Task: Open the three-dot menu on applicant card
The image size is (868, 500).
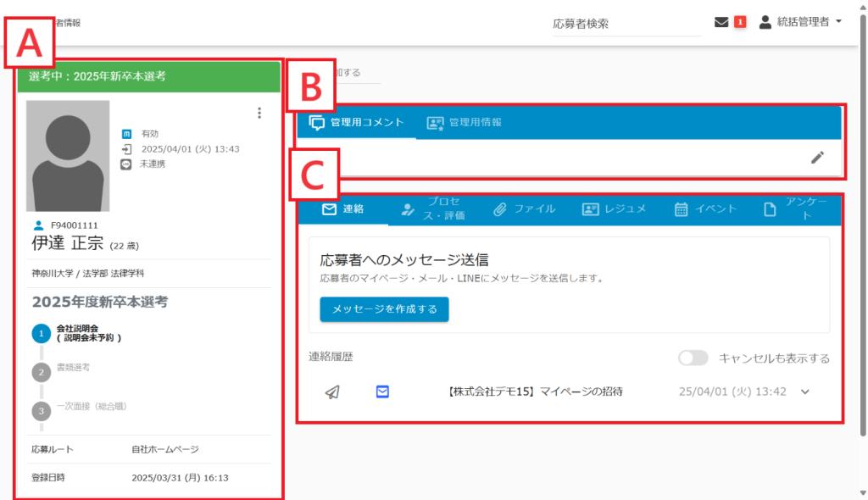Action: (x=259, y=113)
